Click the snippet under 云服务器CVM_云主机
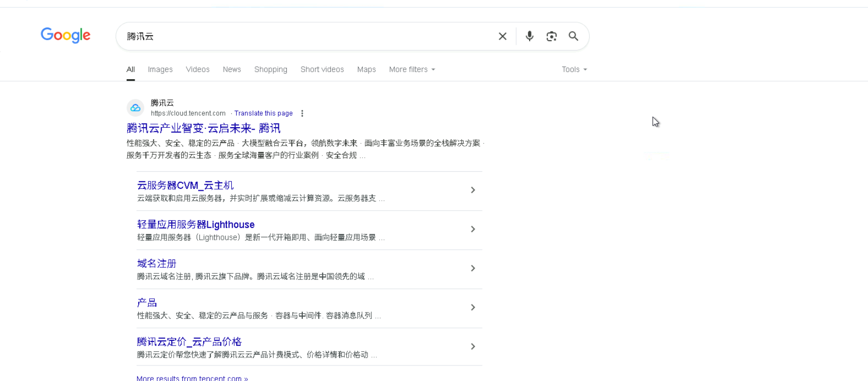Screen dimensions: 868x381 tap(261, 198)
